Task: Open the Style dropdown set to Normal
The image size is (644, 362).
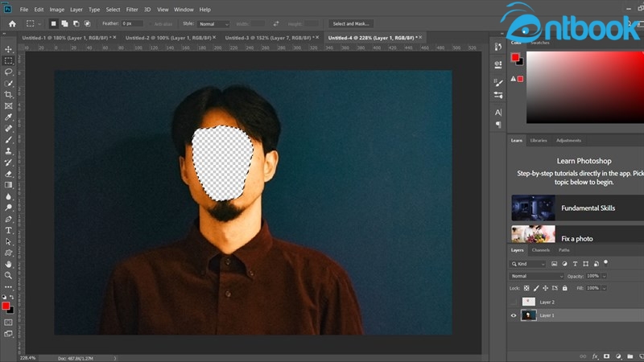Action: 213,24
